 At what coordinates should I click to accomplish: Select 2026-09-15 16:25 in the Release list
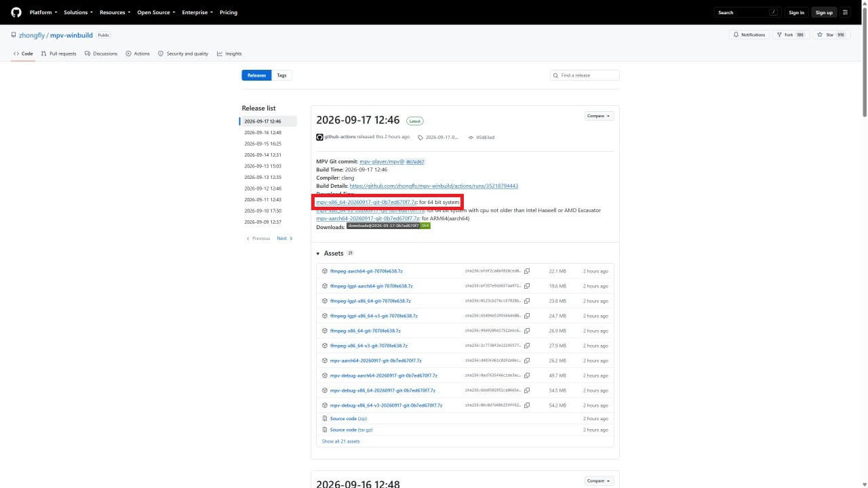point(262,144)
